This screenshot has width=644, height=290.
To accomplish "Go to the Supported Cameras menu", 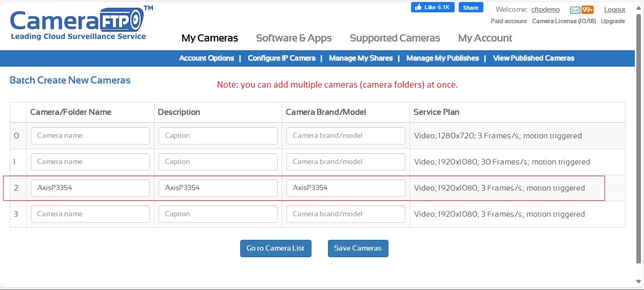I will point(395,38).
